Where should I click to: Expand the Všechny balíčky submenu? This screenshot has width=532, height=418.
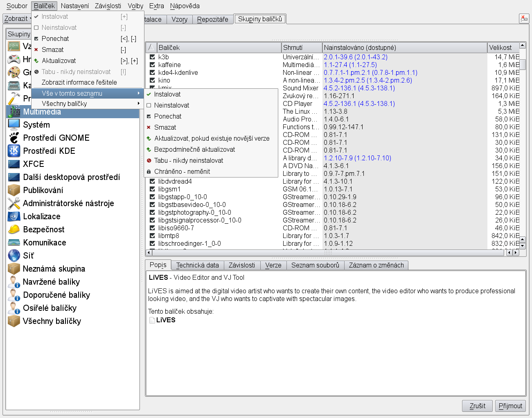88,103
